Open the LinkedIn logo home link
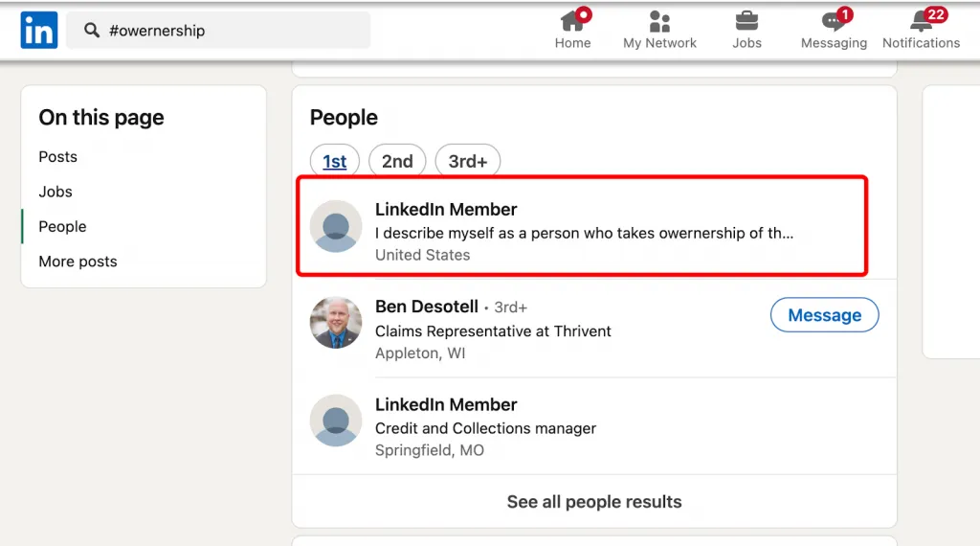 tap(38, 30)
